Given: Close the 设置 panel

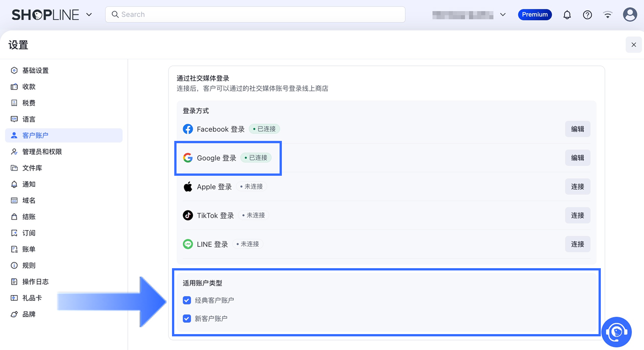Looking at the screenshot, I should click(x=633, y=45).
